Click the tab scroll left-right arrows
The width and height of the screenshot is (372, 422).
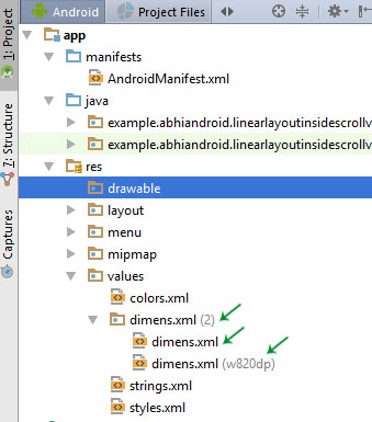click(227, 12)
